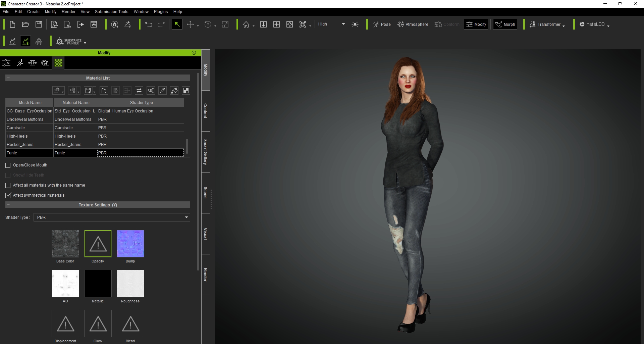Image resolution: width=644 pixels, height=344 pixels.
Task: Click the Undo arrow icon
Action: tap(149, 24)
